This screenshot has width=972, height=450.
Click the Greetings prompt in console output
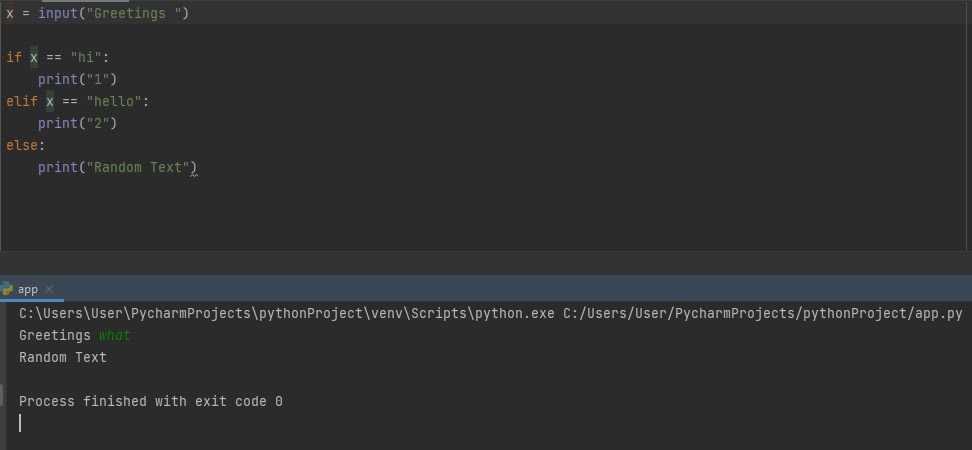click(x=55, y=336)
